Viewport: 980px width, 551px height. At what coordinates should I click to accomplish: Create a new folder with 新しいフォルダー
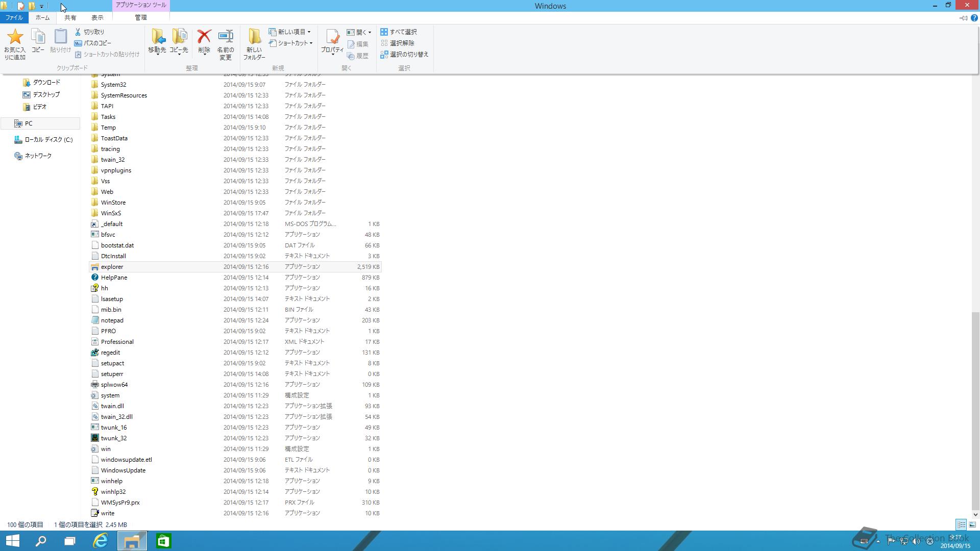point(254,44)
